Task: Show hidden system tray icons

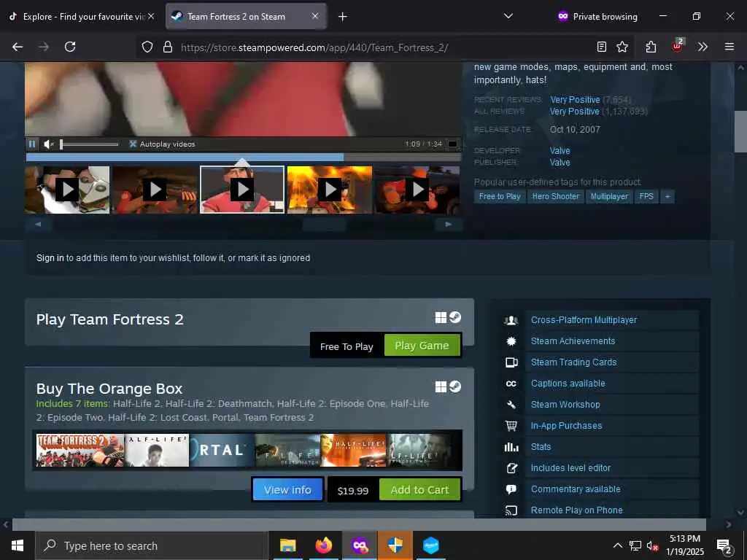Action: (617, 545)
